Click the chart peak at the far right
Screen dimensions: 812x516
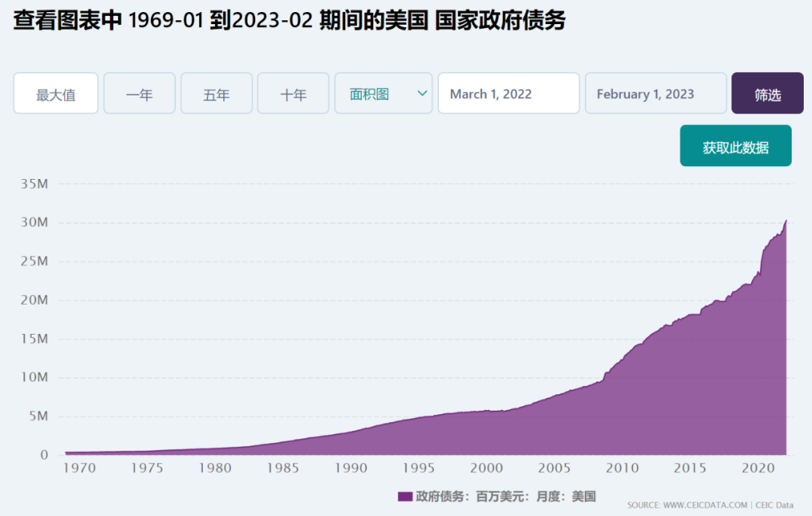point(786,221)
